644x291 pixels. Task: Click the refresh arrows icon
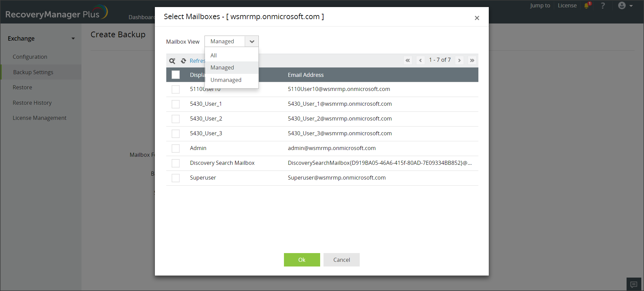click(x=183, y=61)
